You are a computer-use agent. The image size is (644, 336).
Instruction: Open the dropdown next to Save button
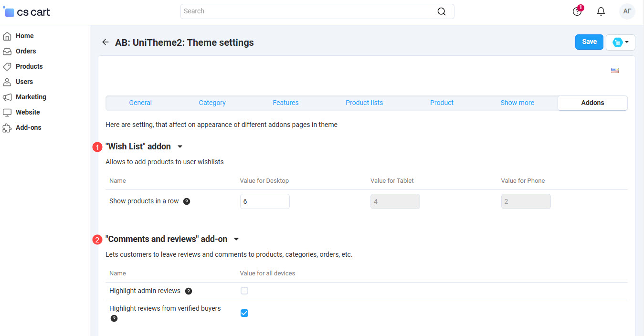621,42
